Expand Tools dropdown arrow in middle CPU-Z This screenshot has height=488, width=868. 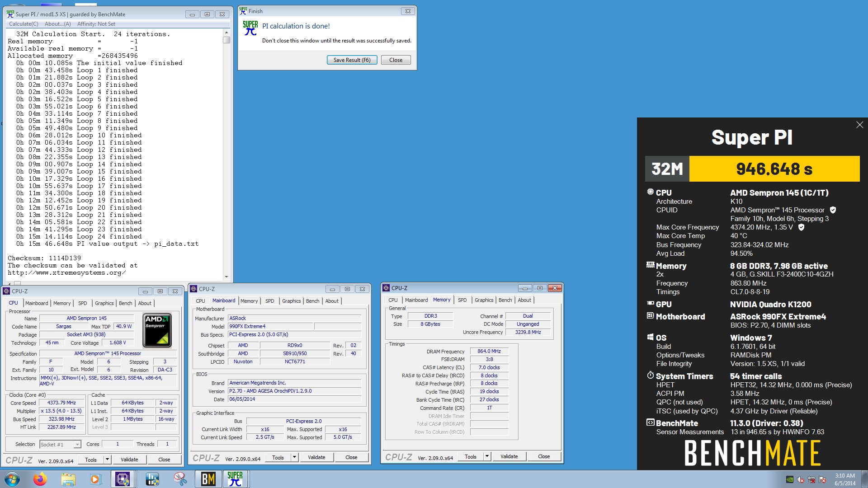(294, 457)
